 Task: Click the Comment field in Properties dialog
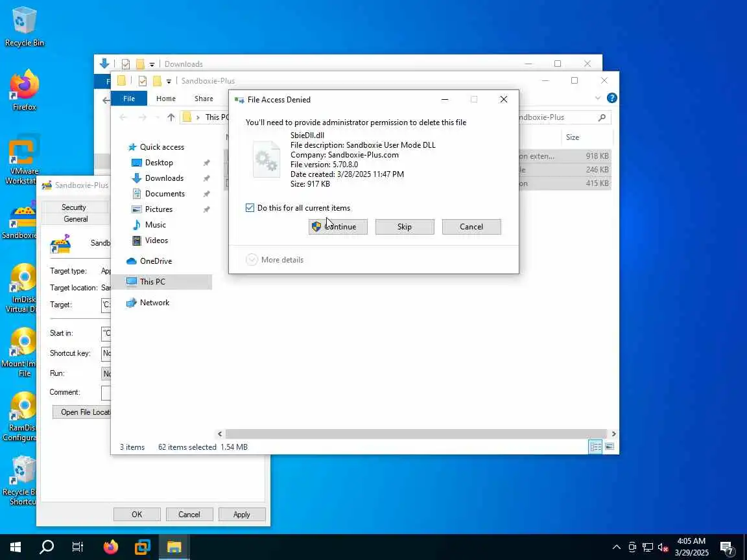106,392
